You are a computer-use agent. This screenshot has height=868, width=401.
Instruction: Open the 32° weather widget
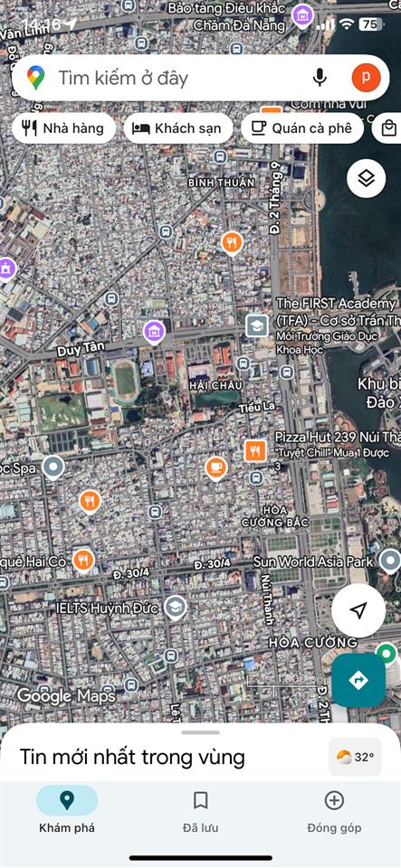coord(355,757)
